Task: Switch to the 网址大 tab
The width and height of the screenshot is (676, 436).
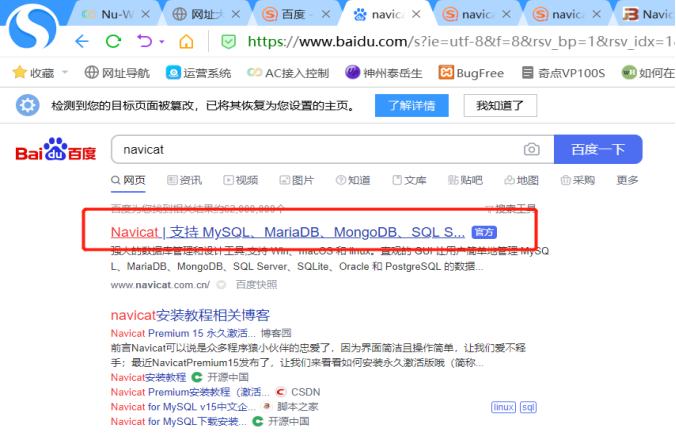Action: point(199,14)
